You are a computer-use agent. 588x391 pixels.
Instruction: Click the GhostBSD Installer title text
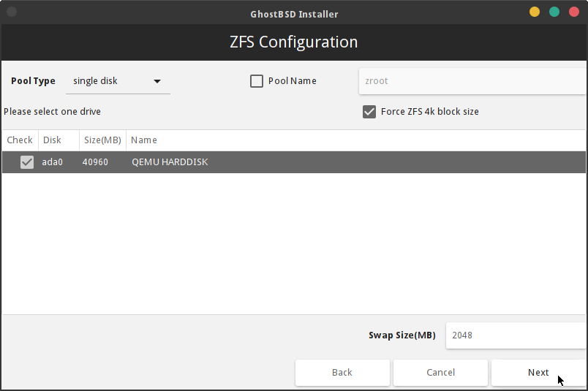(295, 14)
